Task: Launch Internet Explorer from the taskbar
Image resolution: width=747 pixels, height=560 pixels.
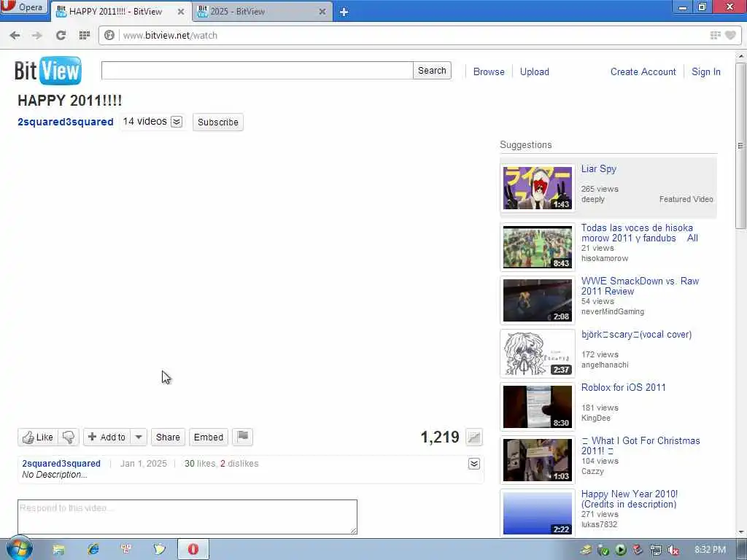Action: point(93,550)
